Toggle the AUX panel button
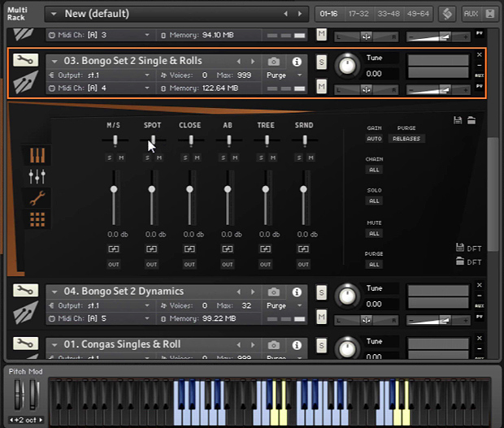The image size is (504, 428). [471, 14]
